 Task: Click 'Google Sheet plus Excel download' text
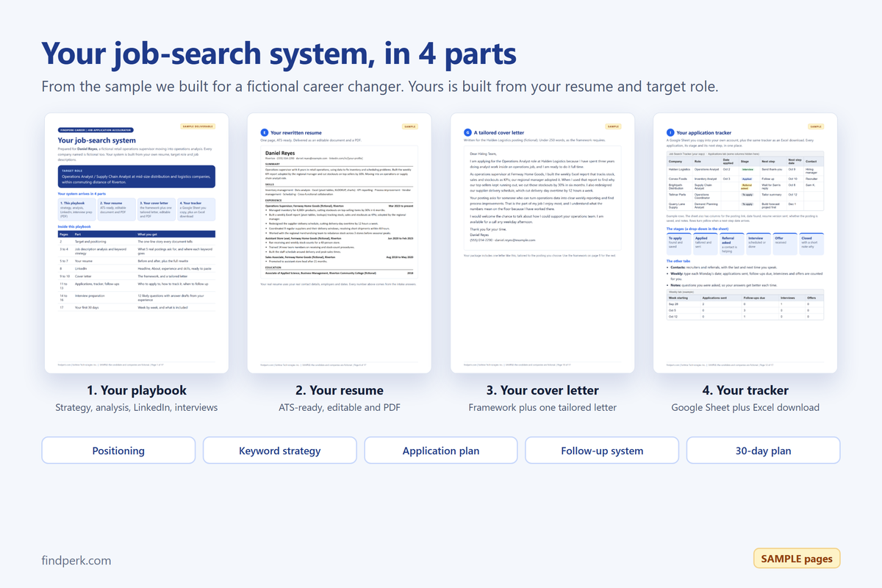click(745, 407)
